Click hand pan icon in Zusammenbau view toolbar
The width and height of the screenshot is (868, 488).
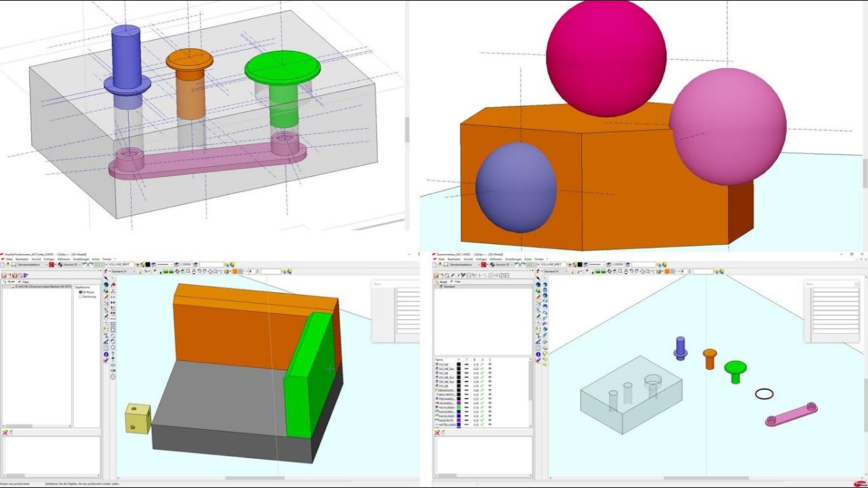pyautogui.click(x=626, y=272)
